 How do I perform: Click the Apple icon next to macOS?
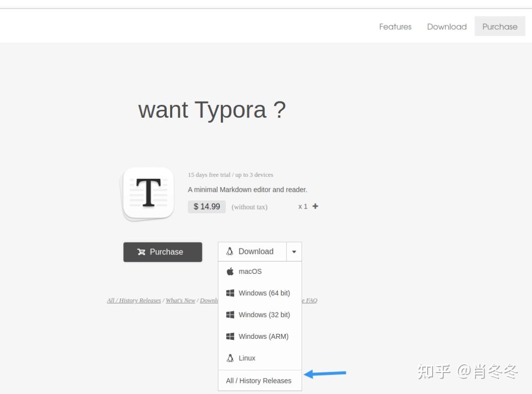229,271
